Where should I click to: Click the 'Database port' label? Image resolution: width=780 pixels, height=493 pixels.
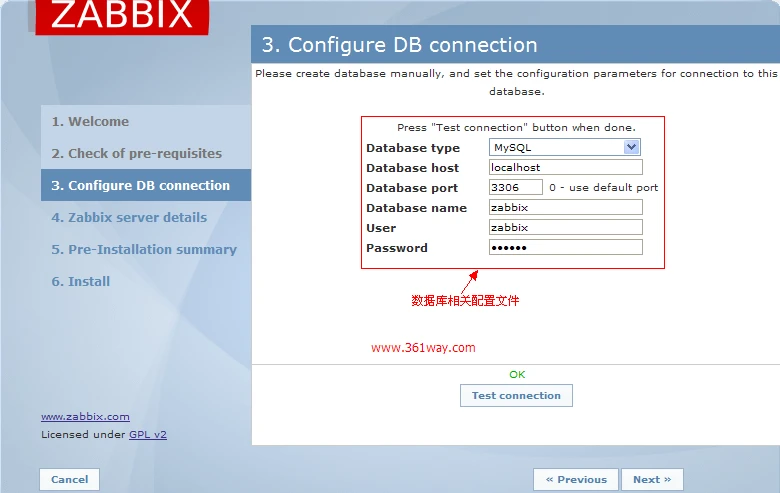pyautogui.click(x=412, y=188)
